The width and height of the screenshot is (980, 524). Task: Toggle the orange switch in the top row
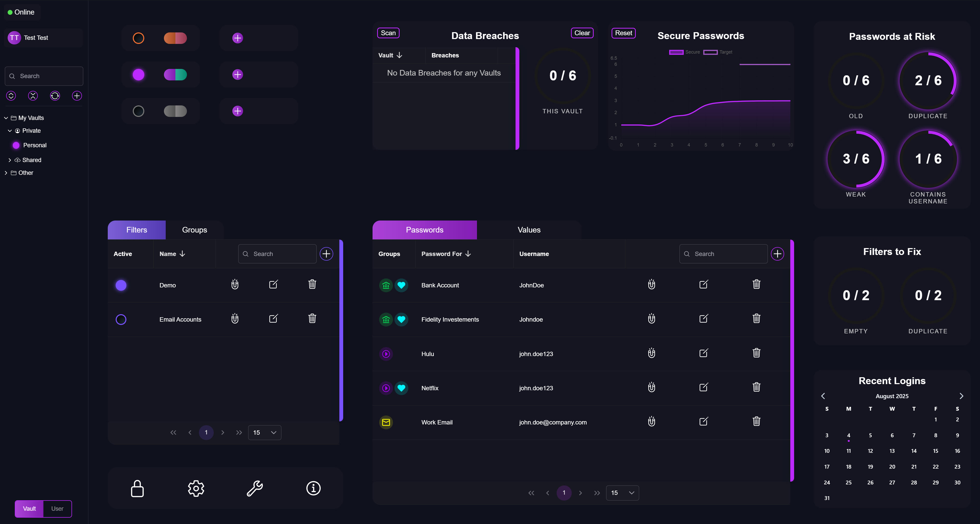[175, 38]
